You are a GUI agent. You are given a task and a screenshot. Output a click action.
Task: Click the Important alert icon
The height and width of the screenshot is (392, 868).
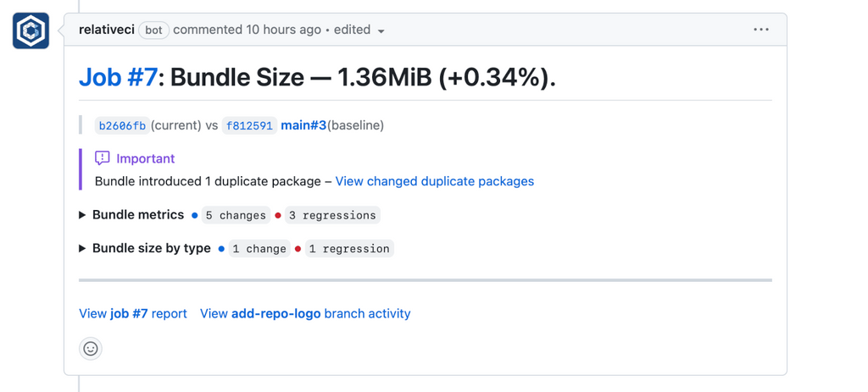pos(103,158)
